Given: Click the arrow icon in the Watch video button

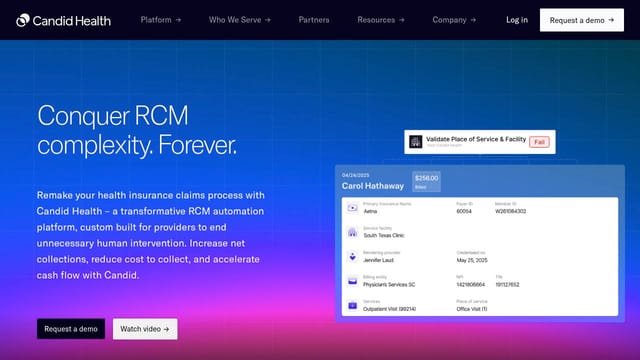Looking at the screenshot, I should coord(166,329).
